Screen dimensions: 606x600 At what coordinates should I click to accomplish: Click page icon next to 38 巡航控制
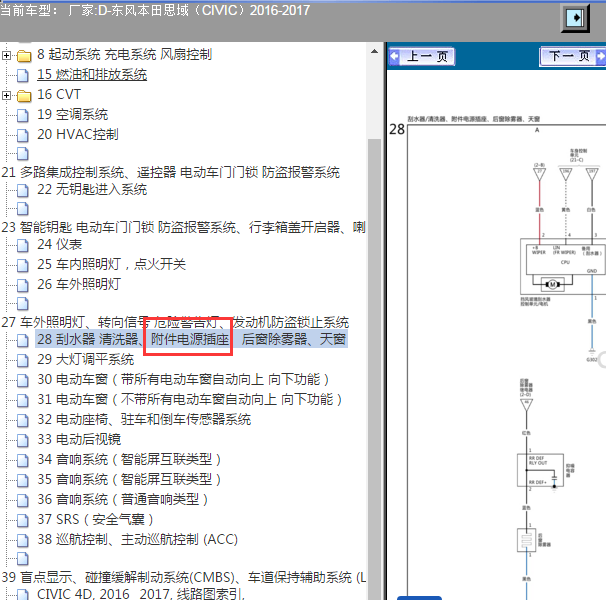(23, 541)
